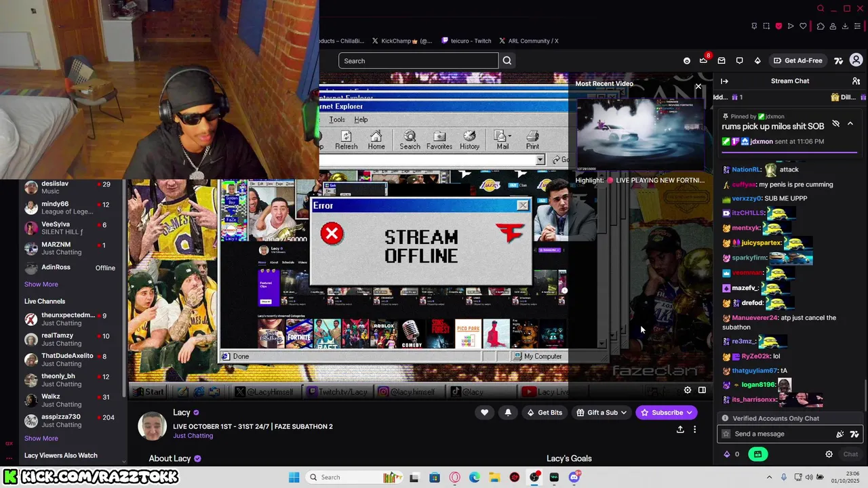Screen dimensions: 868x488
Task: Click in the Twitch Search field
Action: [418, 61]
